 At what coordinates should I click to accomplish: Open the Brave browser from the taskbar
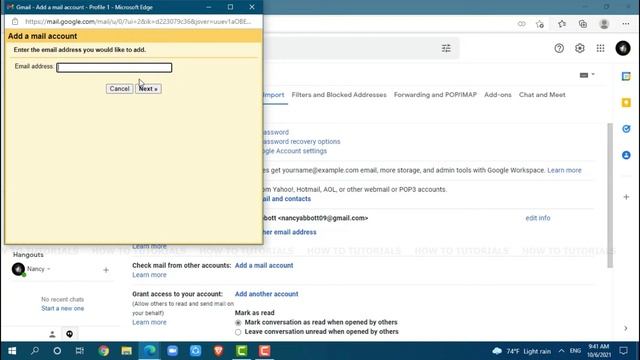[218, 351]
